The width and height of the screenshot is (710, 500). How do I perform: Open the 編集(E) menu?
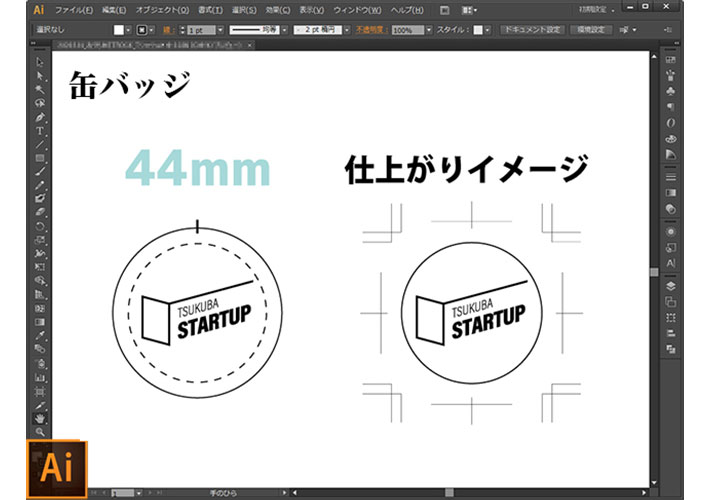(114, 10)
